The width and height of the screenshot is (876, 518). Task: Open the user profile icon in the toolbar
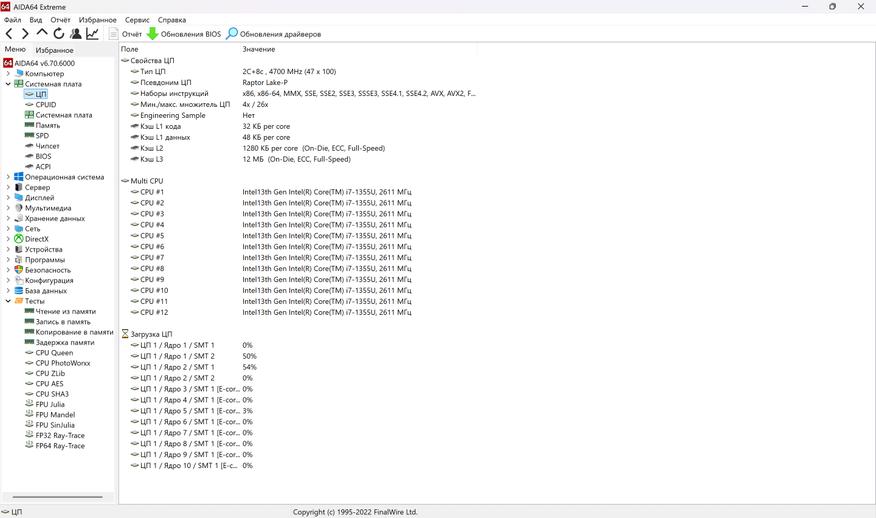pyautogui.click(x=76, y=34)
